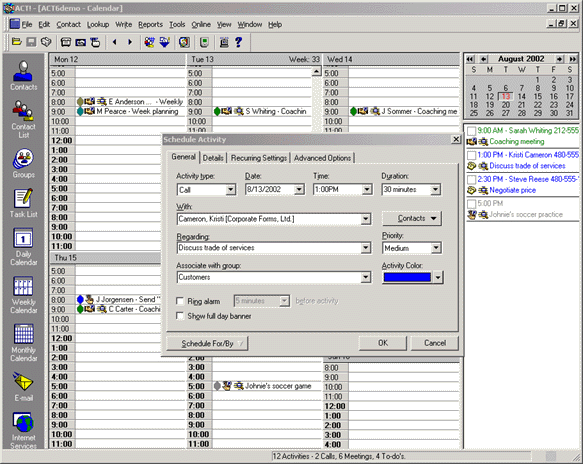Click the Schedule For/By button
The width and height of the screenshot is (583, 464).
[x=207, y=344]
